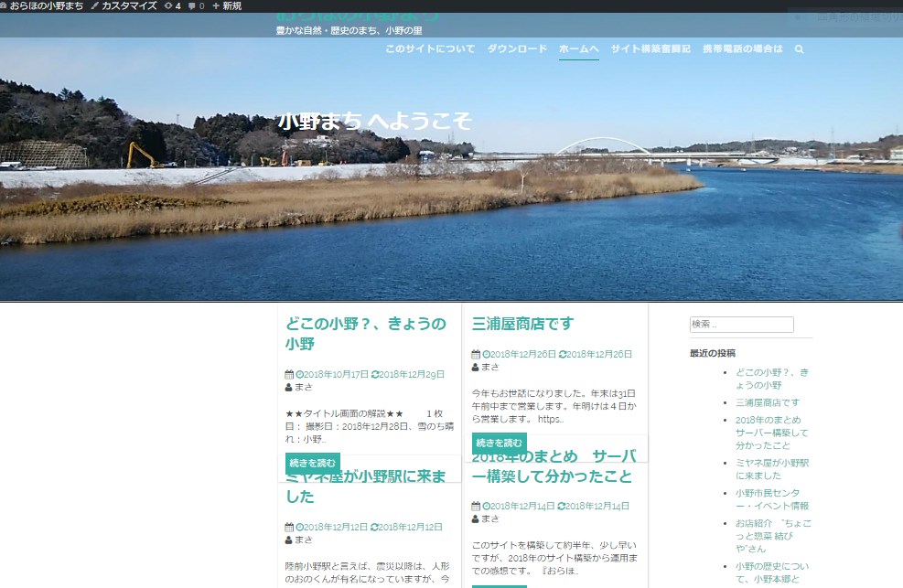903x588 pixels.
Task: Open the このサイトについて menu item
Action: tap(430, 49)
